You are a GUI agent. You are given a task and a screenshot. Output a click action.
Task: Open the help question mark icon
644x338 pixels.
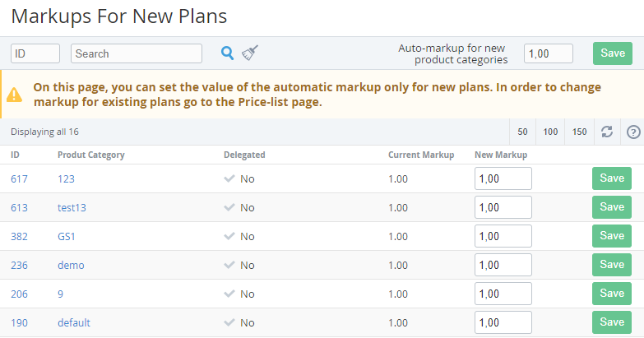633,132
